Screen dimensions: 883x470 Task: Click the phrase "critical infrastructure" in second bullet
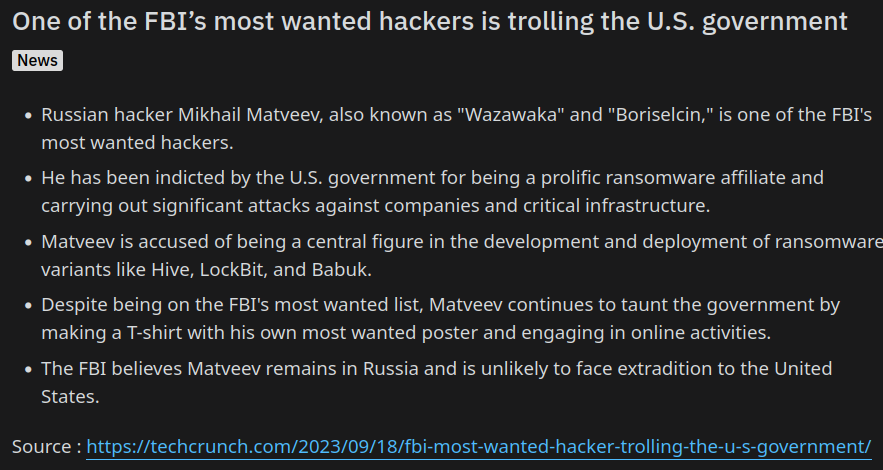616,206
